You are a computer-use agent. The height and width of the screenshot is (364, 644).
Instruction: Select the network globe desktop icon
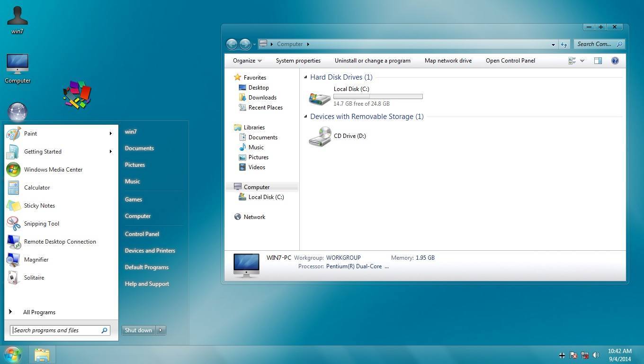18,112
